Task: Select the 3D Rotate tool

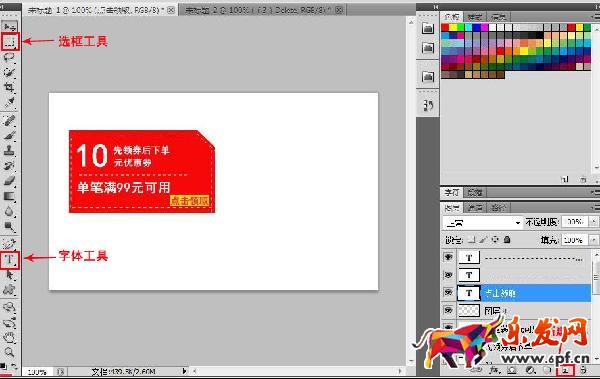Action: (10, 307)
